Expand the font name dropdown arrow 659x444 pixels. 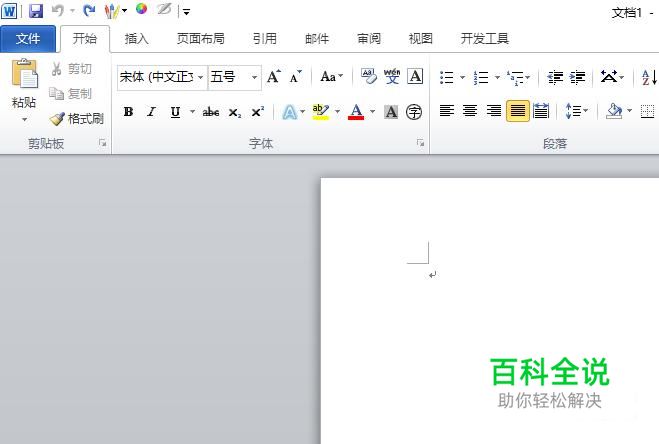[200, 77]
